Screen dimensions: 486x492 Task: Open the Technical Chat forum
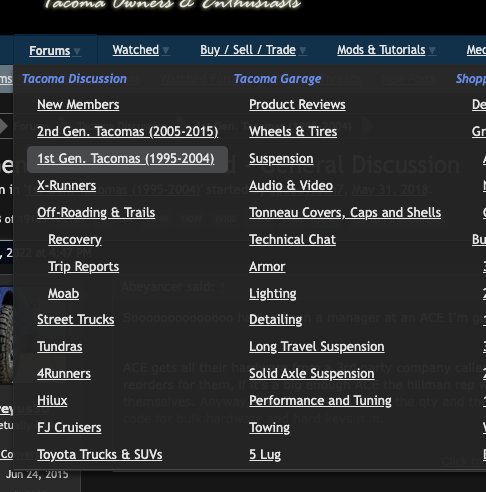[x=292, y=240]
